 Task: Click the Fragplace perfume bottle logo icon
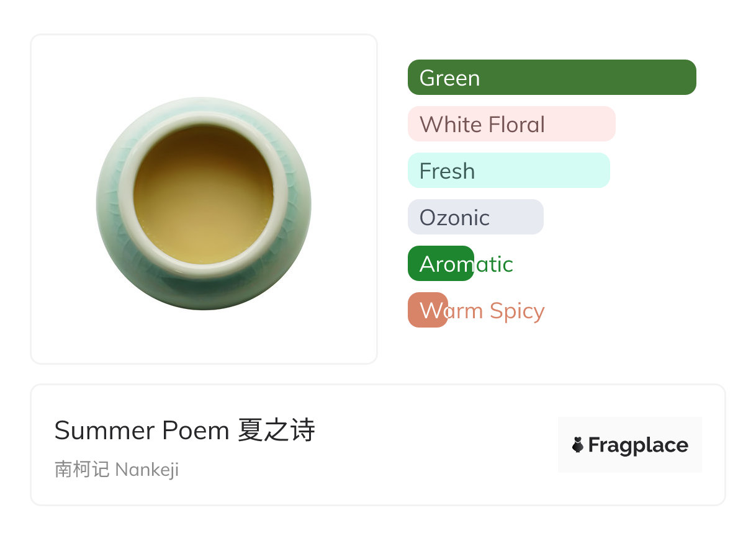tap(578, 445)
